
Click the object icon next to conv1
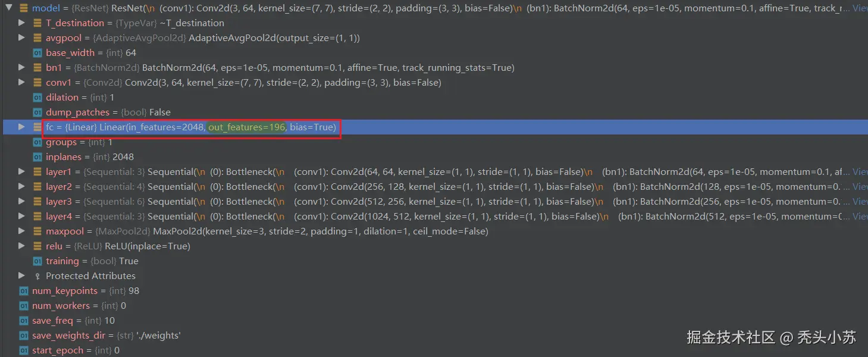[x=37, y=83]
